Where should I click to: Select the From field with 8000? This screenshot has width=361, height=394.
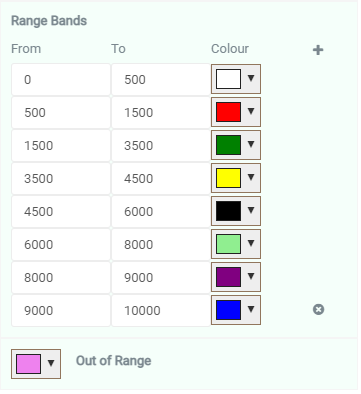pos(61,278)
